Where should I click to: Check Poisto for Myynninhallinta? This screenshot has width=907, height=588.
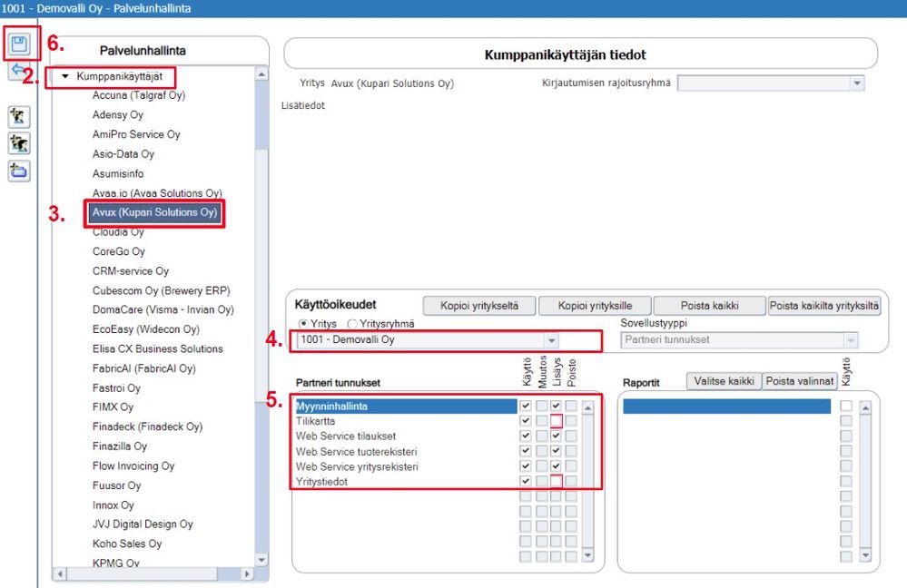point(571,406)
